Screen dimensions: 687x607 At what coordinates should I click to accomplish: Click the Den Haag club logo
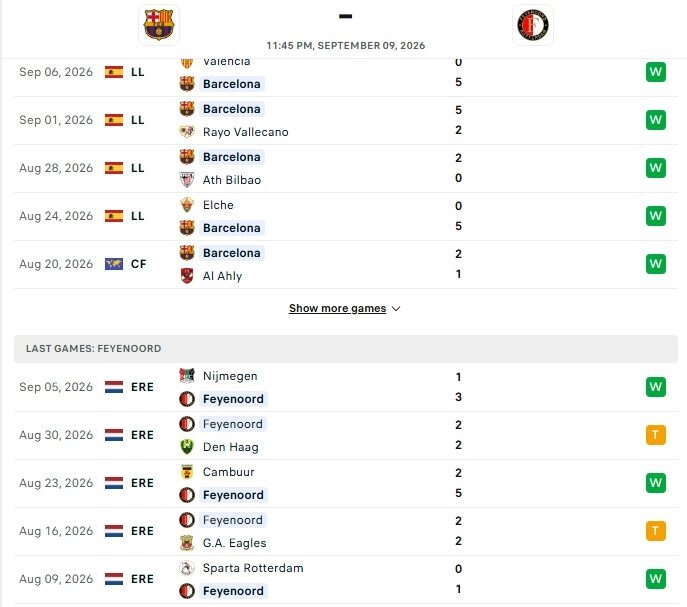pos(187,447)
